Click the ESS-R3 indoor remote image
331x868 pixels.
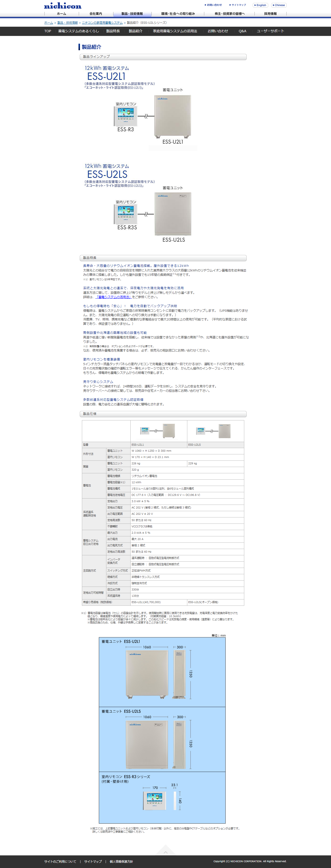126,116
